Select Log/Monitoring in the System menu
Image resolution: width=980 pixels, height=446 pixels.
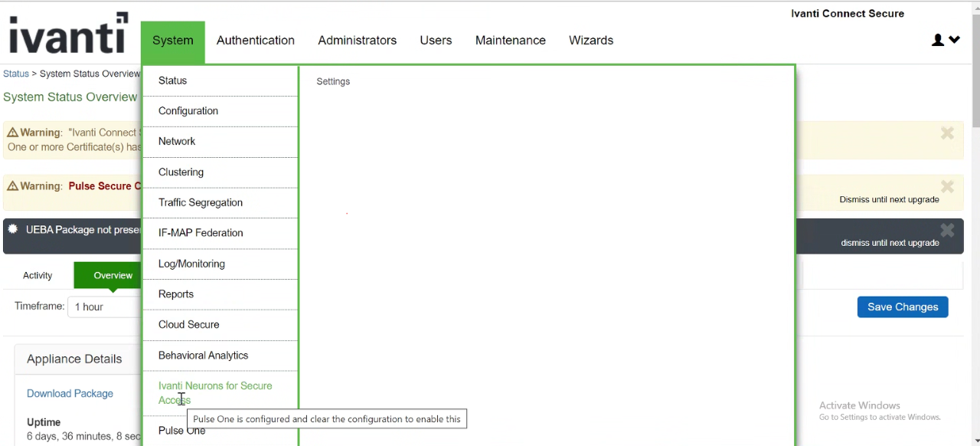click(x=191, y=264)
